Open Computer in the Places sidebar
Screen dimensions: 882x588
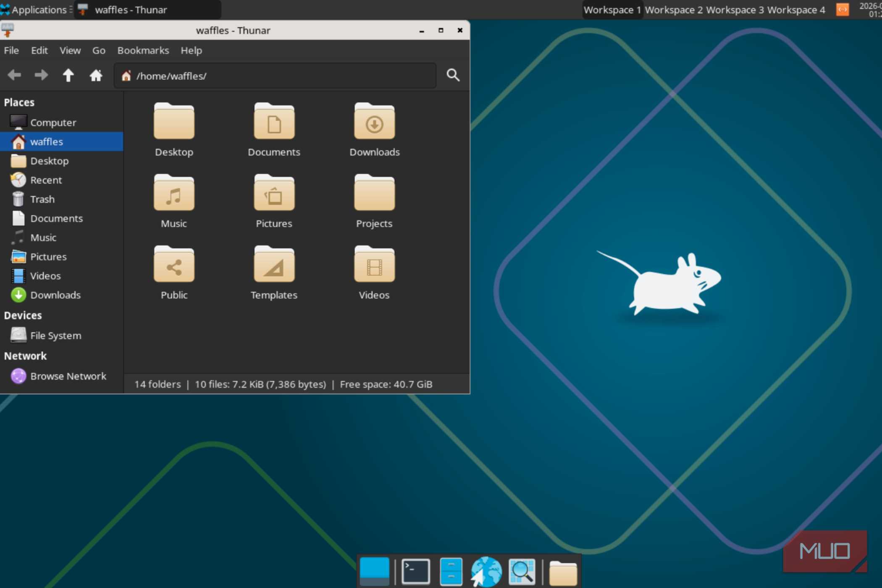click(62, 122)
